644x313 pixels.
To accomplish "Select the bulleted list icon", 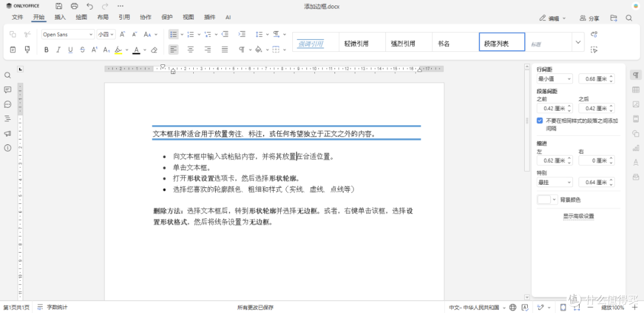I will 174,35.
